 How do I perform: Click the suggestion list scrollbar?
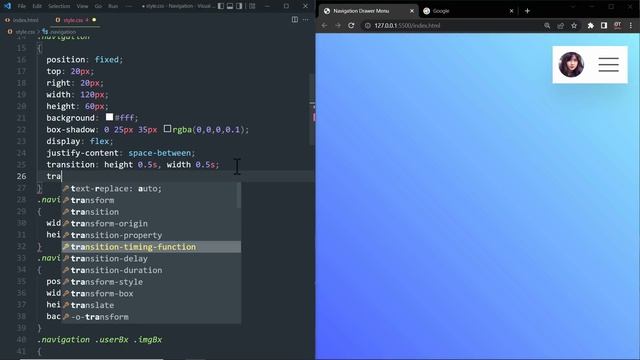click(238, 195)
